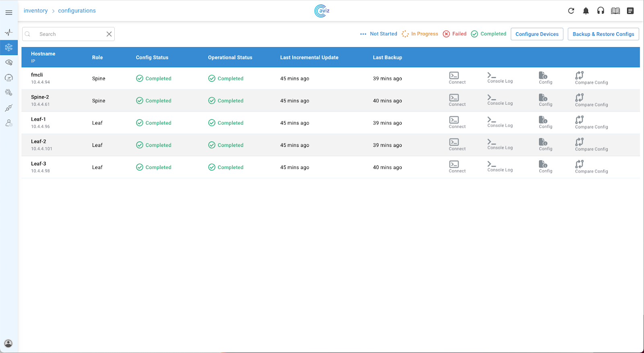The height and width of the screenshot is (353, 644).
Task: Sort by Last Incremental Update header
Action: [309, 58]
